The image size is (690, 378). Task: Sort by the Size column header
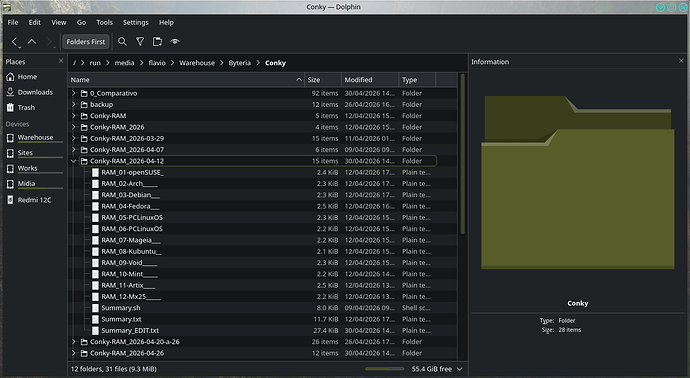pyautogui.click(x=323, y=80)
